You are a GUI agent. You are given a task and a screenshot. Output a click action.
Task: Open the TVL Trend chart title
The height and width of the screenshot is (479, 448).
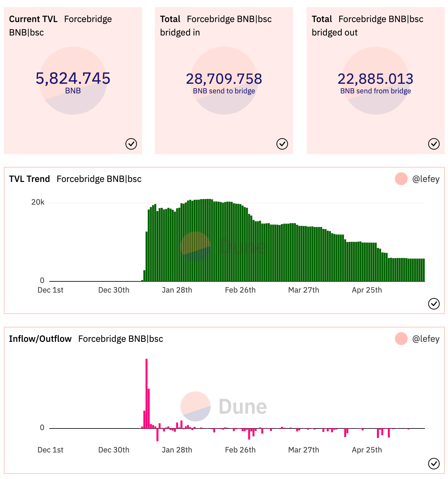(29, 179)
